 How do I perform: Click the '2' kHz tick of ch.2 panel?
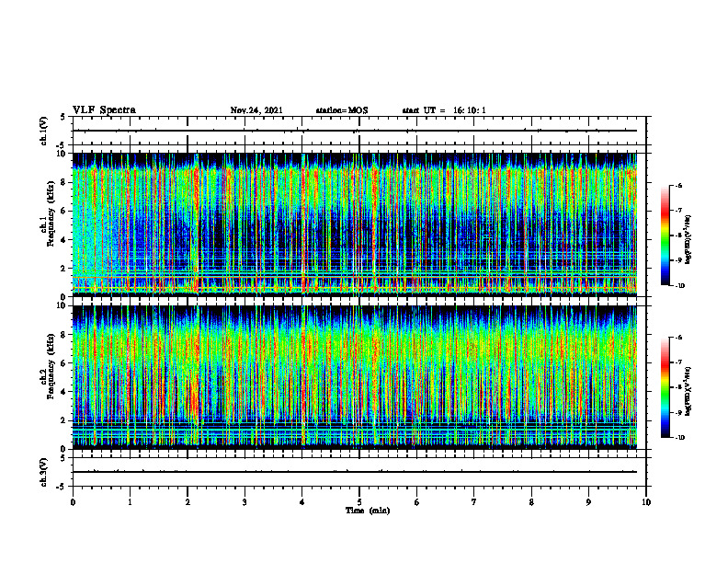click(x=64, y=420)
